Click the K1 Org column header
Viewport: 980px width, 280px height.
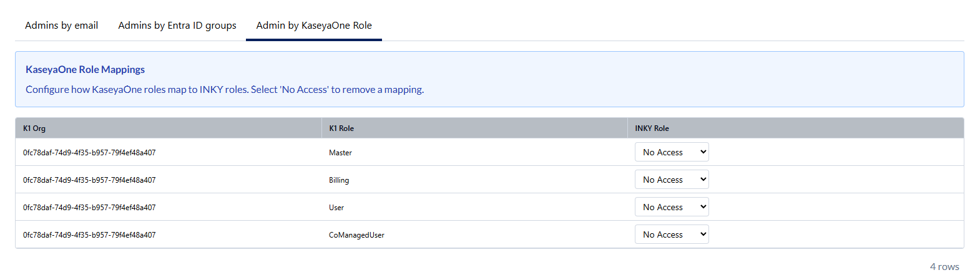(34, 128)
